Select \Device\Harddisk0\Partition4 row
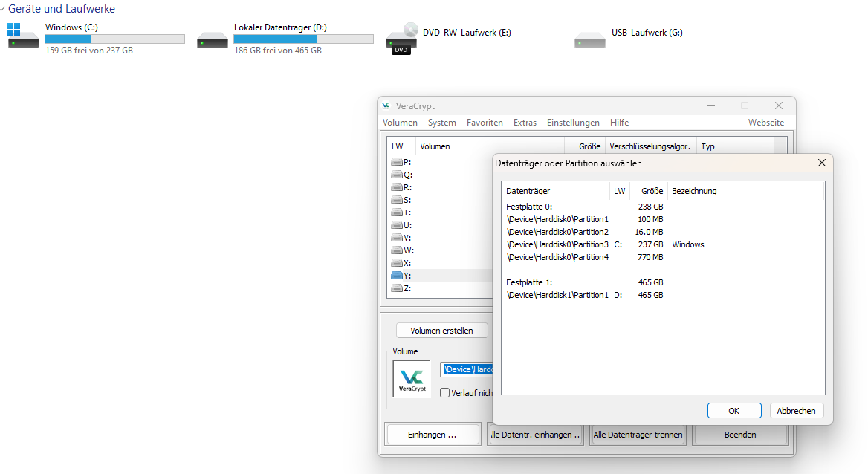Image resolution: width=868 pixels, height=474 pixels. [663, 258]
